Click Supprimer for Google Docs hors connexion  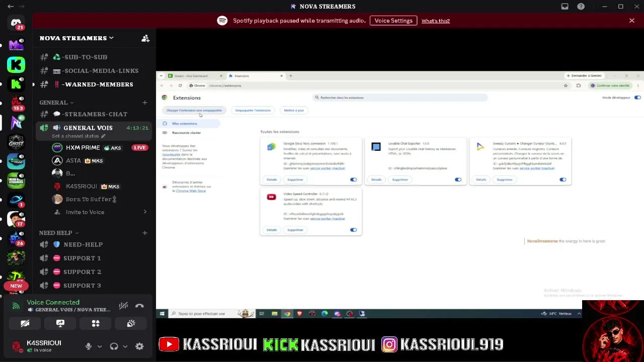click(295, 179)
